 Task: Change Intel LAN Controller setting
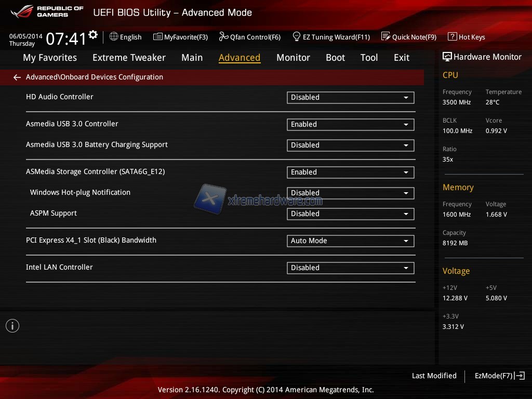pyautogui.click(x=350, y=268)
